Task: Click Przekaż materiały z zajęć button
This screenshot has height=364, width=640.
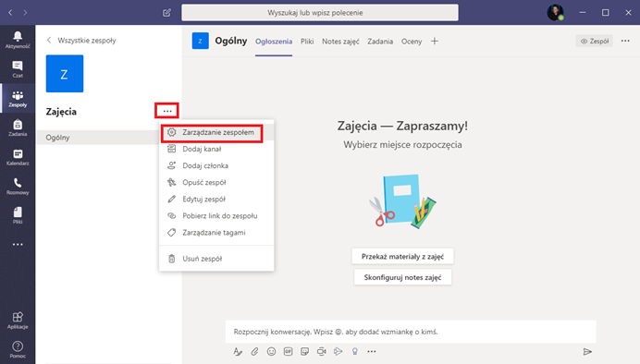Action: tap(402, 257)
